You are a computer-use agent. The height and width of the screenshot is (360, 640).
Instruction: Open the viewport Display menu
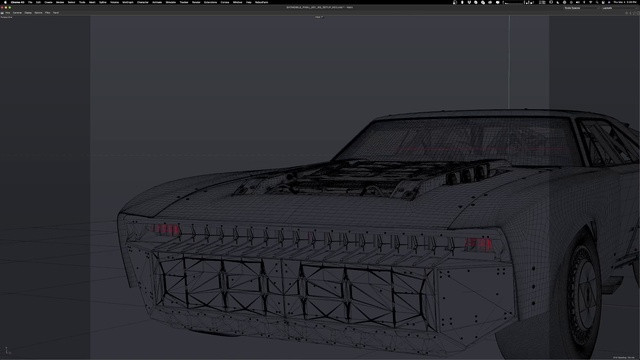click(28, 13)
